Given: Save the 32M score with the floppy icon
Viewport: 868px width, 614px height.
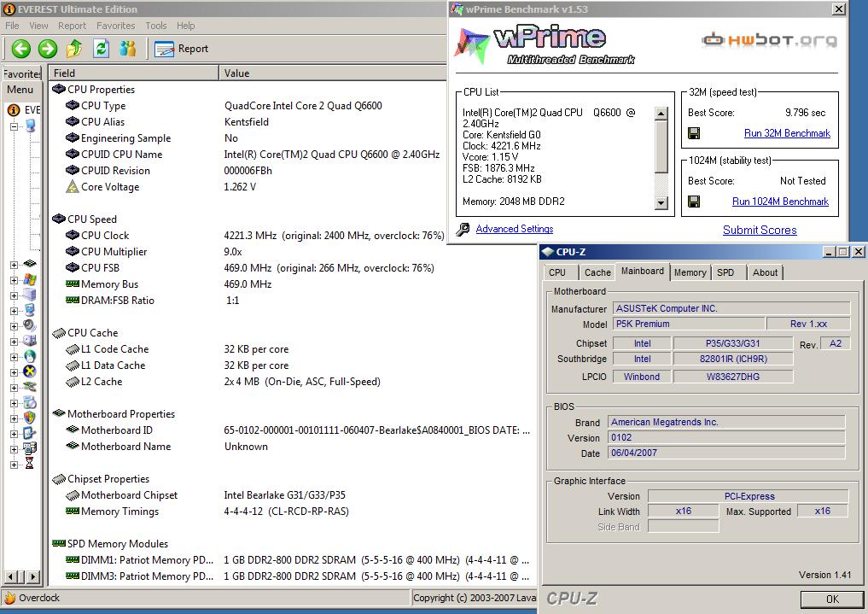Looking at the screenshot, I should point(694,133).
